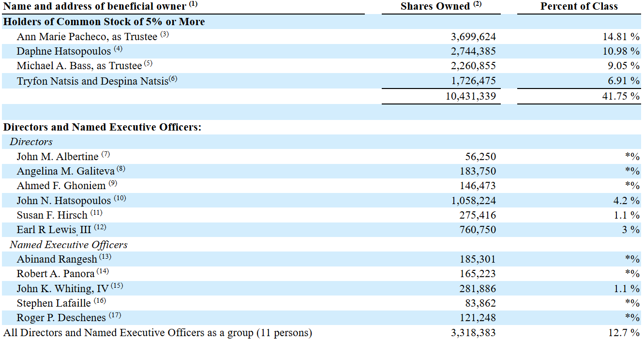
Task: Select the name Ann Marie Pacheco, as Trustee
Action: pyautogui.click(x=87, y=36)
